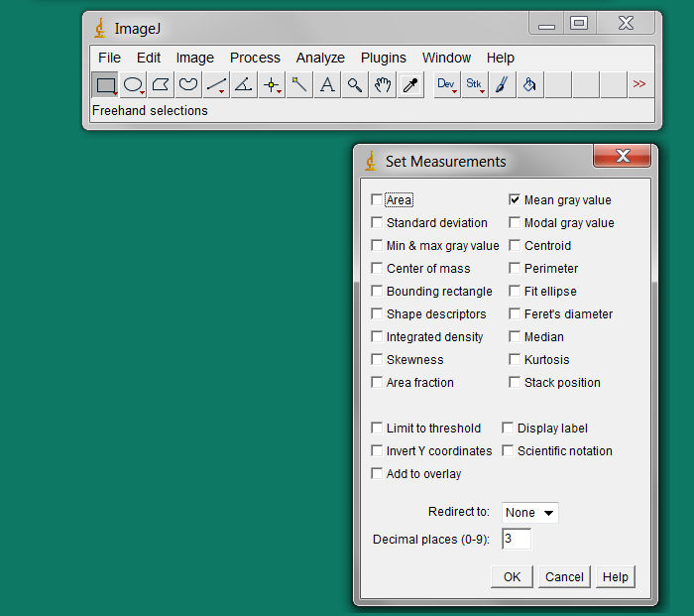This screenshot has height=616, width=694.
Task: Click Cancel in Set Measurements
Action: [564, 576]
